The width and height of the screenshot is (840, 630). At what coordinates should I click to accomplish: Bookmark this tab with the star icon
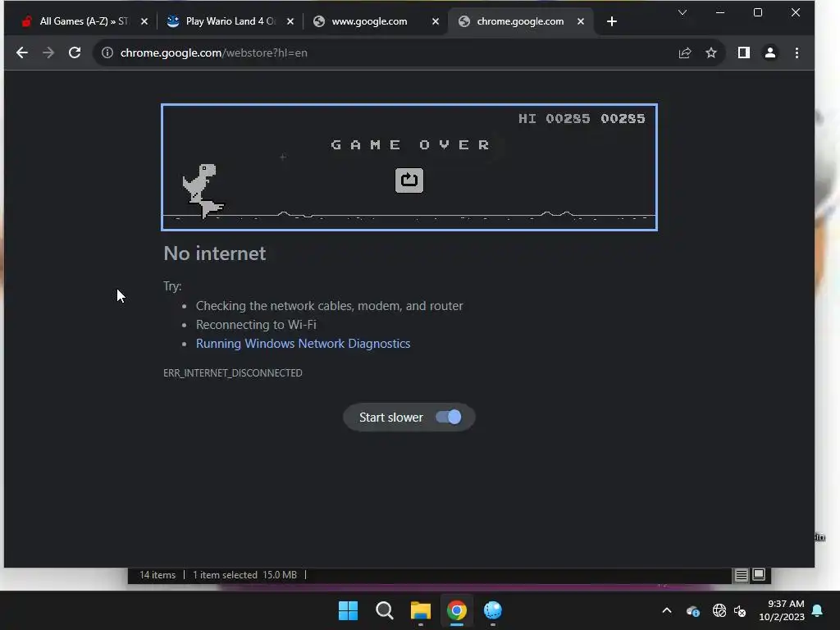(x=711, y=52)
